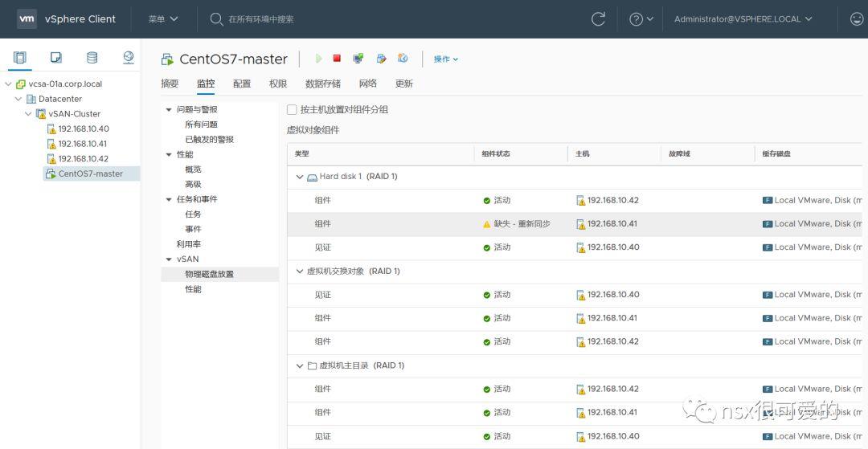Open the Storage inventory view
Viewport: 868px width, 449px height.
point(92,58)
